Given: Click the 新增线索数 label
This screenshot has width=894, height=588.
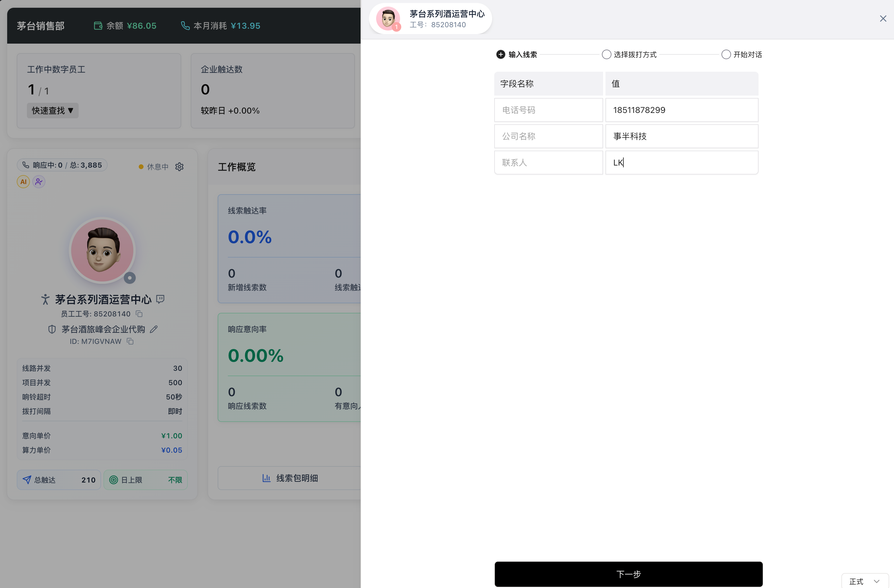Looking at the screenshot, I should [x=247, y=287].
